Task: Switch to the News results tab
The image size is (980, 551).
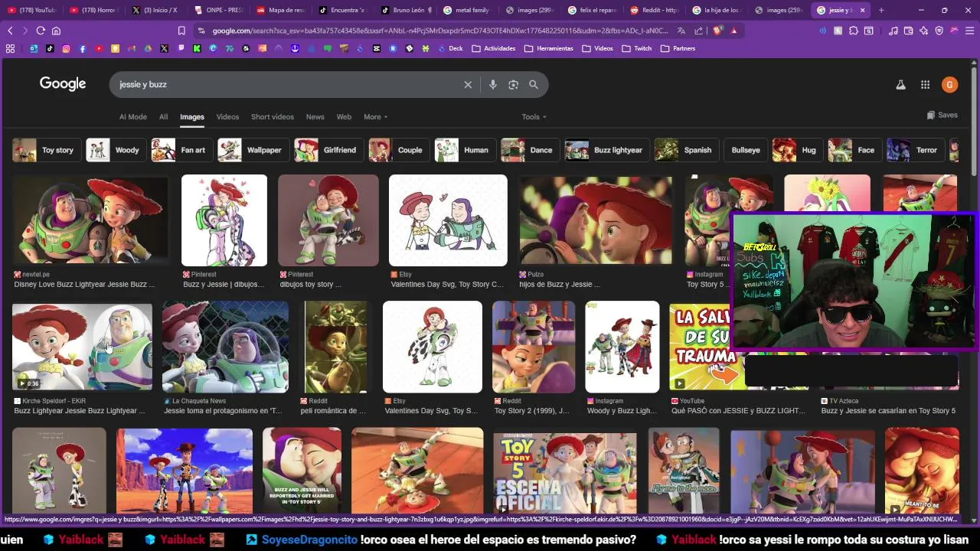Action: [x=315, y=117]
